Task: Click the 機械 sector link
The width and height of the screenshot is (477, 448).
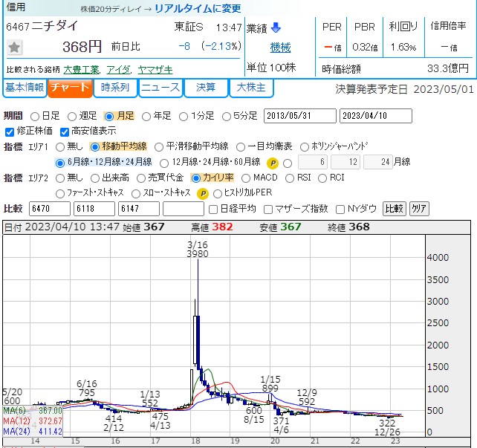Action: point(281,48)
